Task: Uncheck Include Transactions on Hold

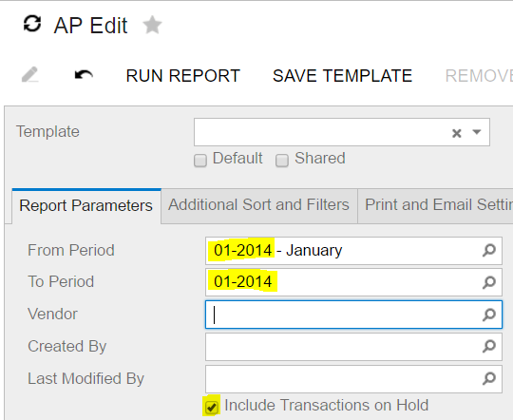Action: pyautogui.click(x=211, y=407)
